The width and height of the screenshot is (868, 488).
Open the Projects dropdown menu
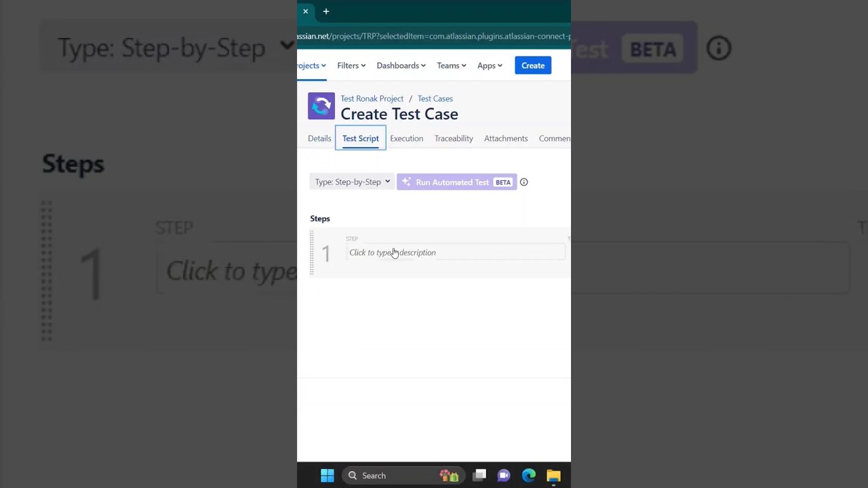[311, 66]
